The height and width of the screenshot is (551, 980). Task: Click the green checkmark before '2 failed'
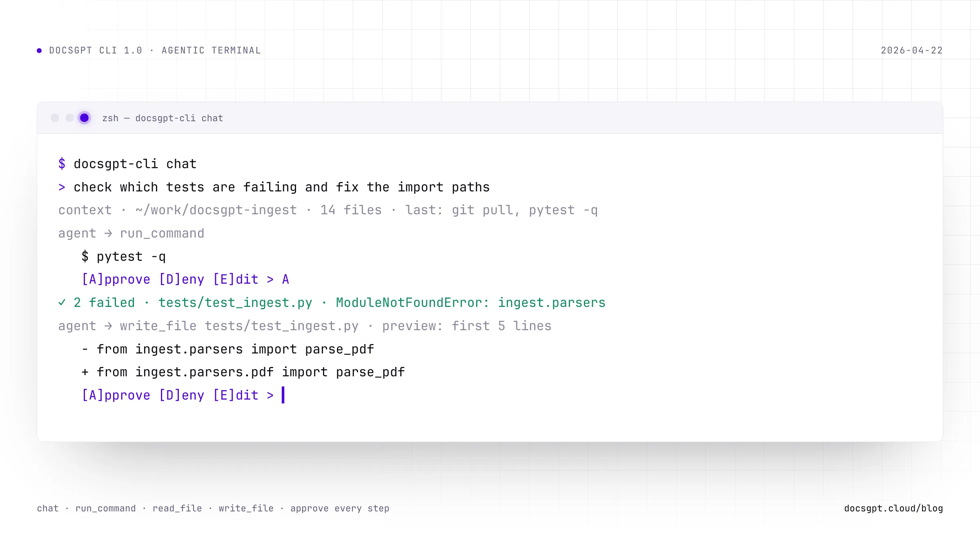tap(62, 302)
